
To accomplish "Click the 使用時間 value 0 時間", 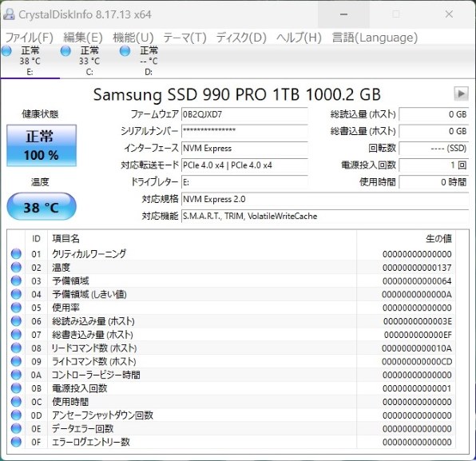I will click(434, 182).
